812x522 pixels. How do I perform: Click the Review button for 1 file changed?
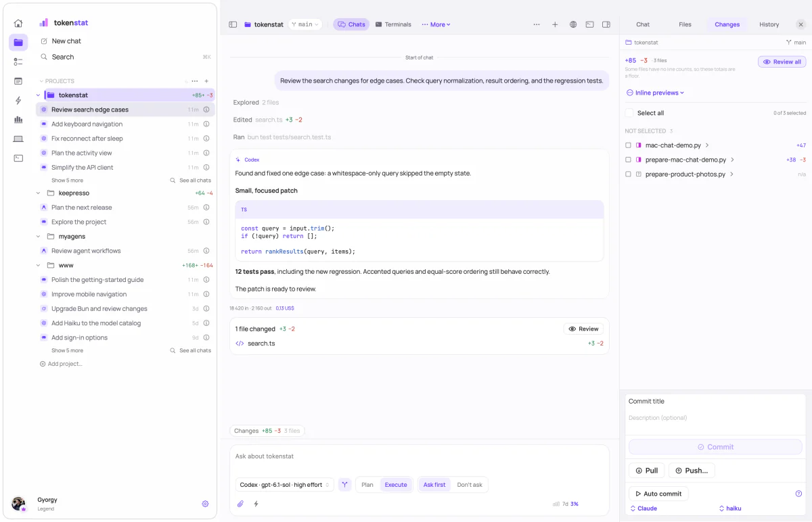(x=583, y=329)
